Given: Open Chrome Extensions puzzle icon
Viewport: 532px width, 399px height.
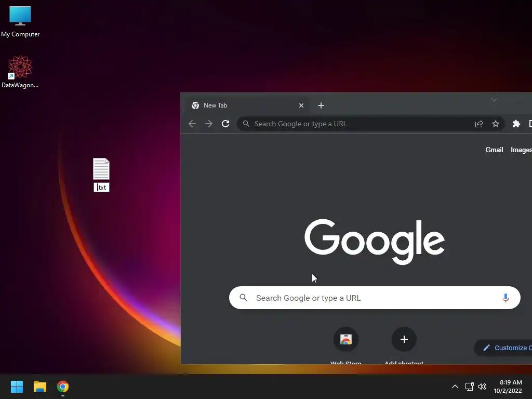Looking at the screenshot, I should tap(516, 124).
